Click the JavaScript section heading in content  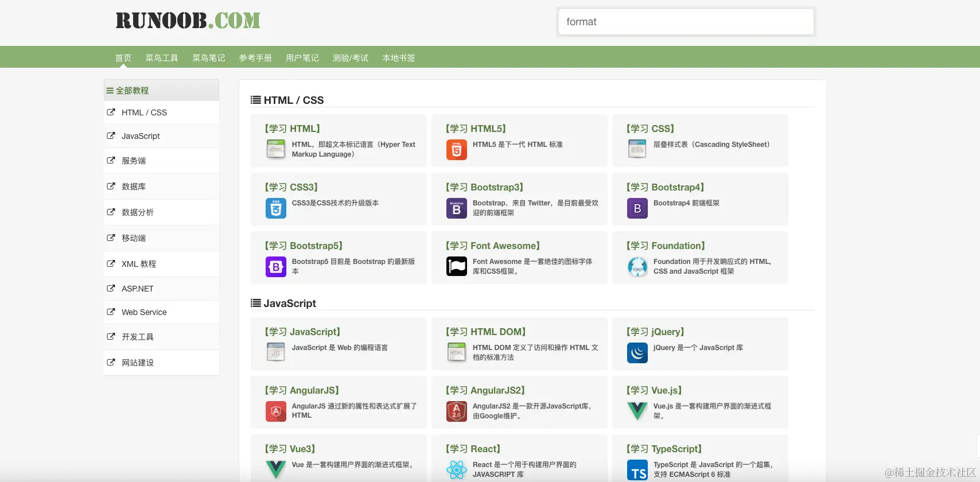point(283,303)
